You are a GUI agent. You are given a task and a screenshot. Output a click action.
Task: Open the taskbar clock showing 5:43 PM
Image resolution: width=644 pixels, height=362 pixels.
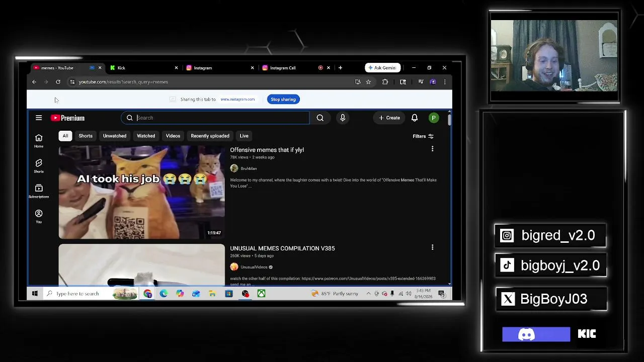point(424,294)
